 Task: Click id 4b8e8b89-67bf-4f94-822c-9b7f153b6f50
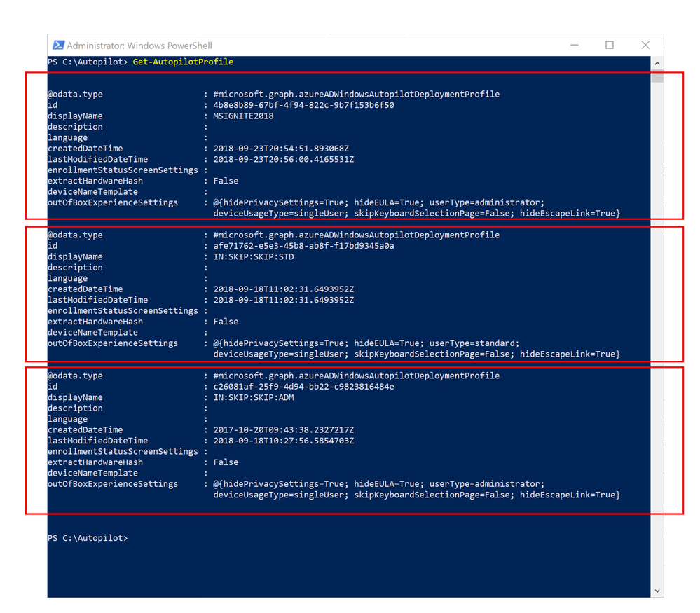[x=303, y=105]
